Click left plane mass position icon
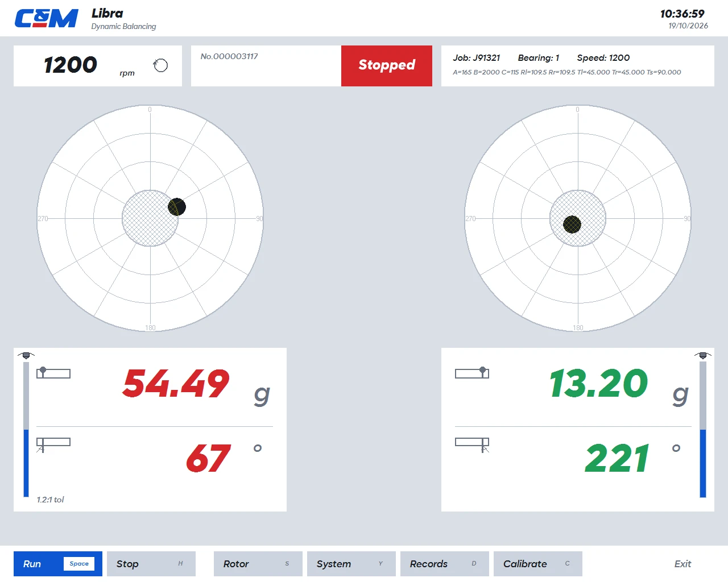Image resolution: width=728 pixels, height=582 pixels. [53, 373]
